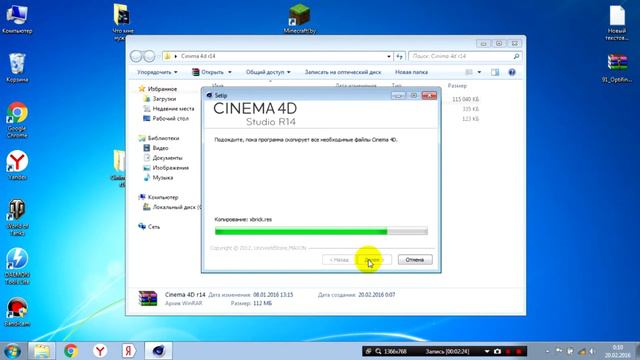Open the view options dropdown arrow
This screenshot has width=640, height=360.
479,72
